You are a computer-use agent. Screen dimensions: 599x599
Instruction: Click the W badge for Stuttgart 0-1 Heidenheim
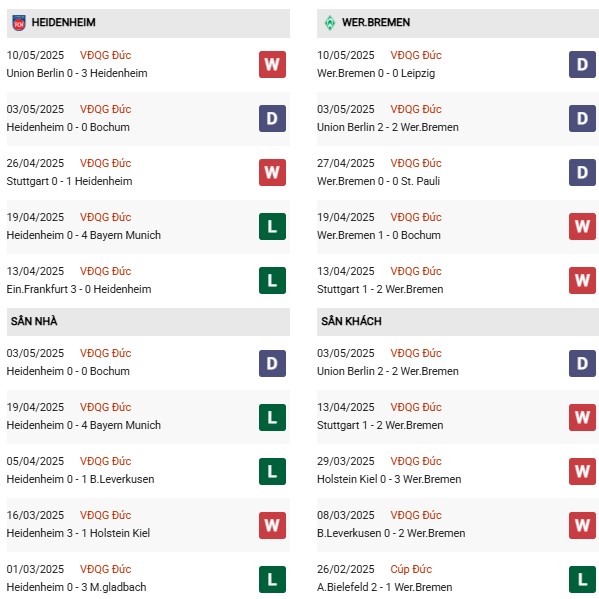[x=272, y=172]
